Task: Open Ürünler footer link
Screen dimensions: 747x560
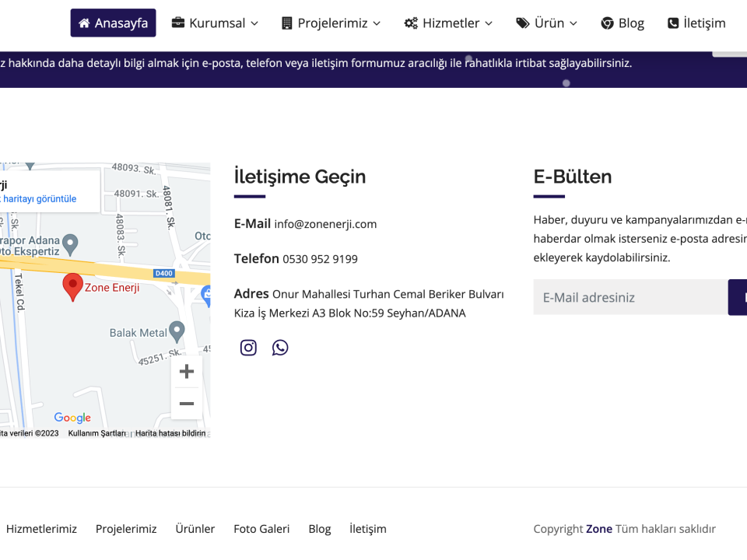Action: click(x=195, y=529)
